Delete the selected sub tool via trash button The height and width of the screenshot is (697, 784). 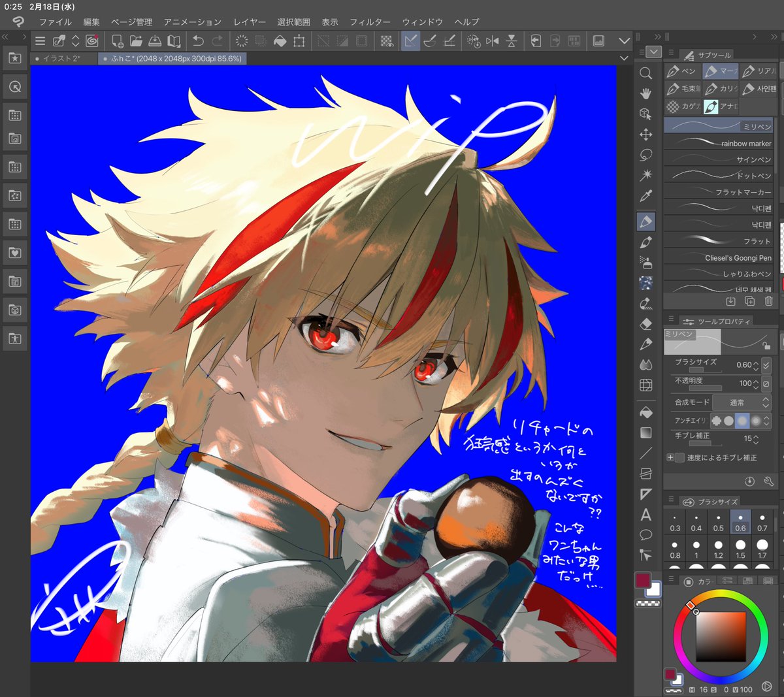tap(769, 300)
